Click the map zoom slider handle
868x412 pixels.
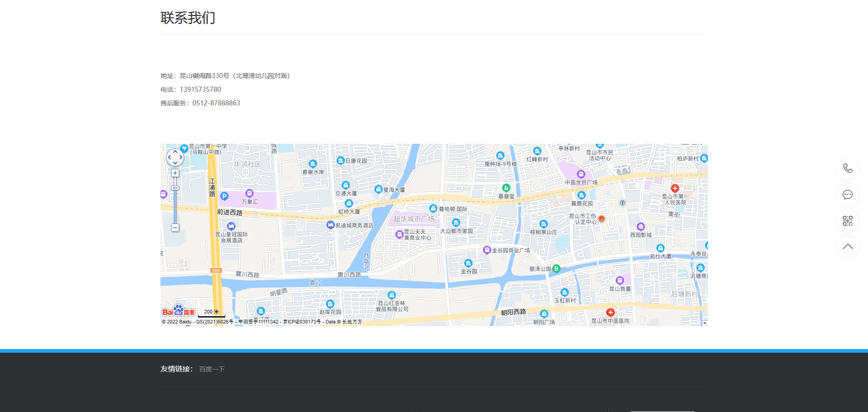pyautogui.click(x=175, y=188)
